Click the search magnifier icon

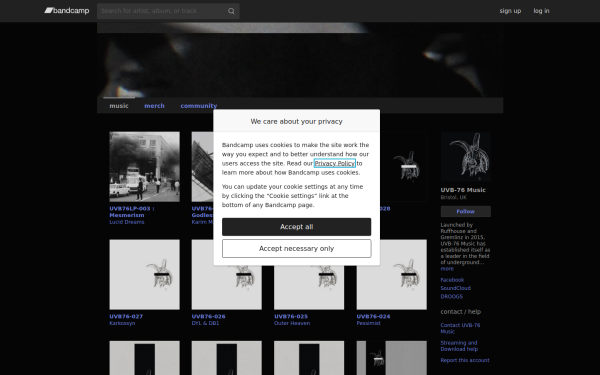(x=231, y=11)
